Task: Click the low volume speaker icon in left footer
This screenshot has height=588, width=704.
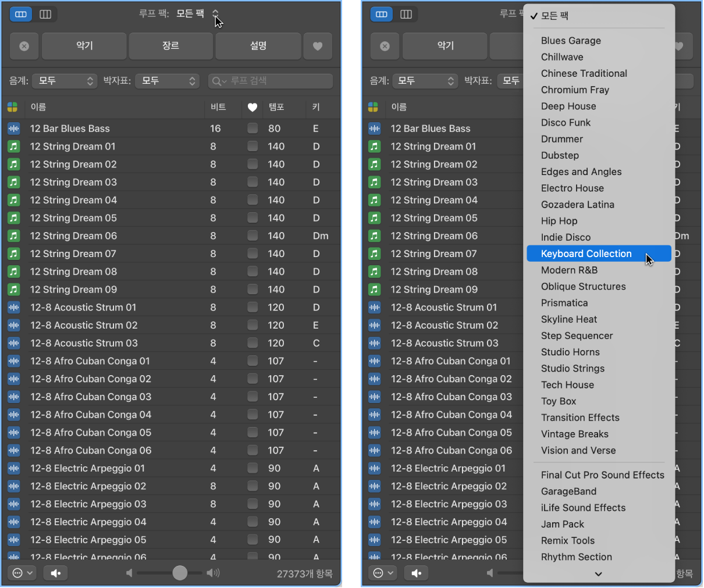Action: coord(130,573)
